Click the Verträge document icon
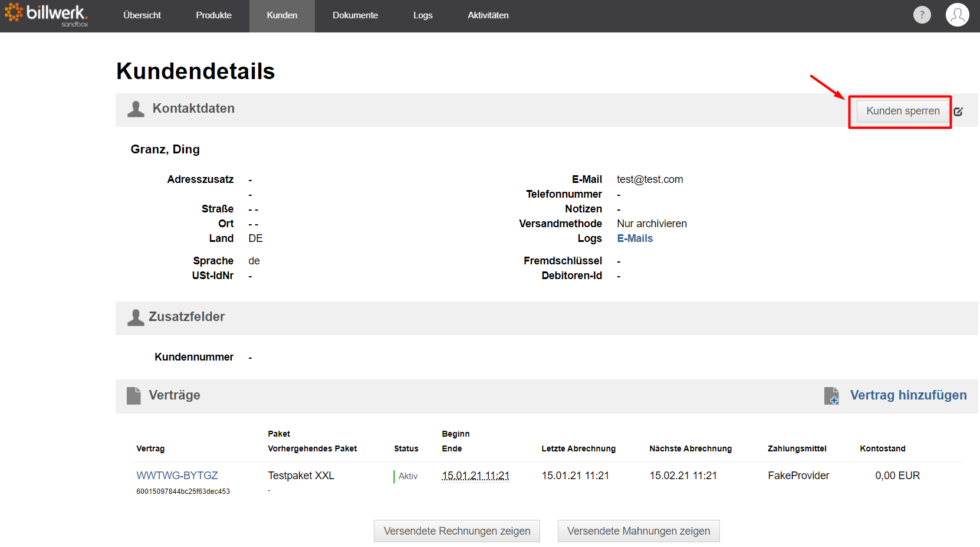980x547 pixels. (134, 395)
